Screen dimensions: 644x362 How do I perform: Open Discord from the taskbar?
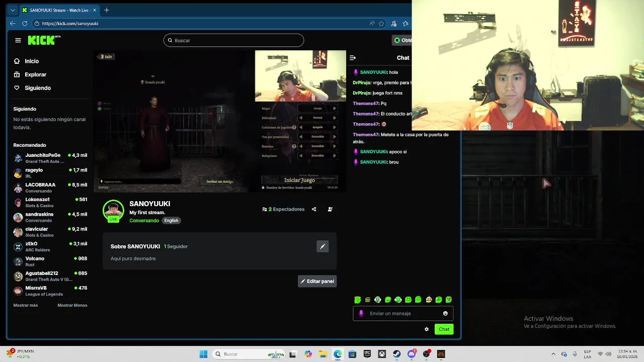[412, 354]
